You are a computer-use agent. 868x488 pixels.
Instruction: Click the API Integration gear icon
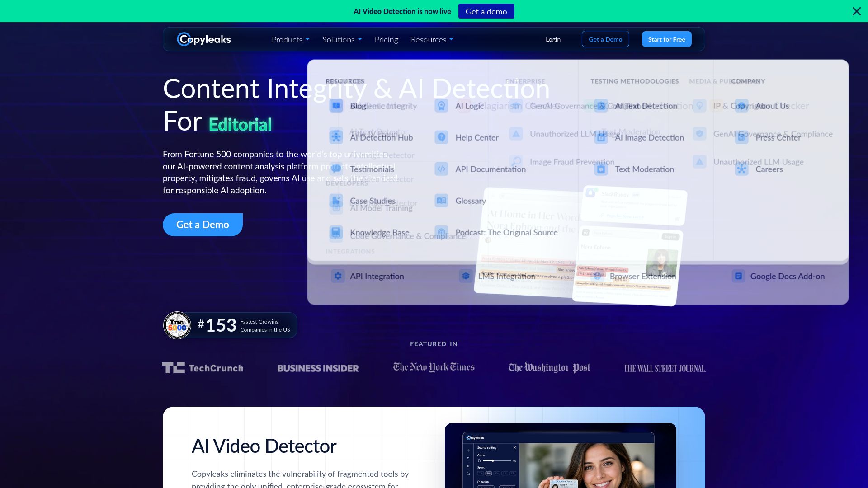[x=338, y=276]
